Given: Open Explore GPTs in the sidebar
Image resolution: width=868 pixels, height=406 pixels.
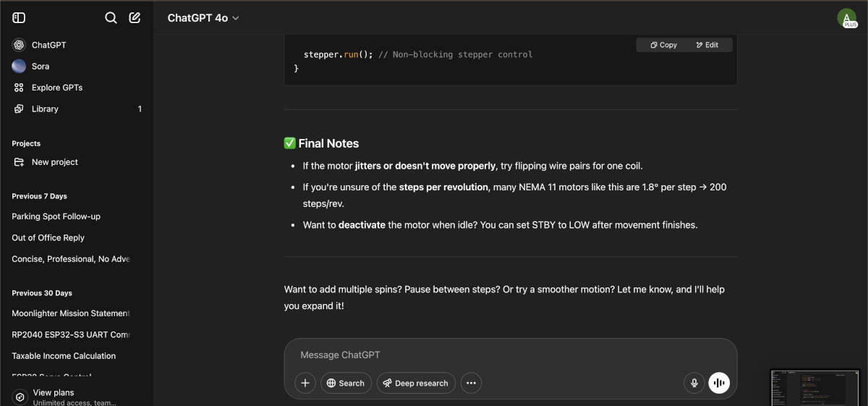Looking at the screenshot, I should (77, 88).
